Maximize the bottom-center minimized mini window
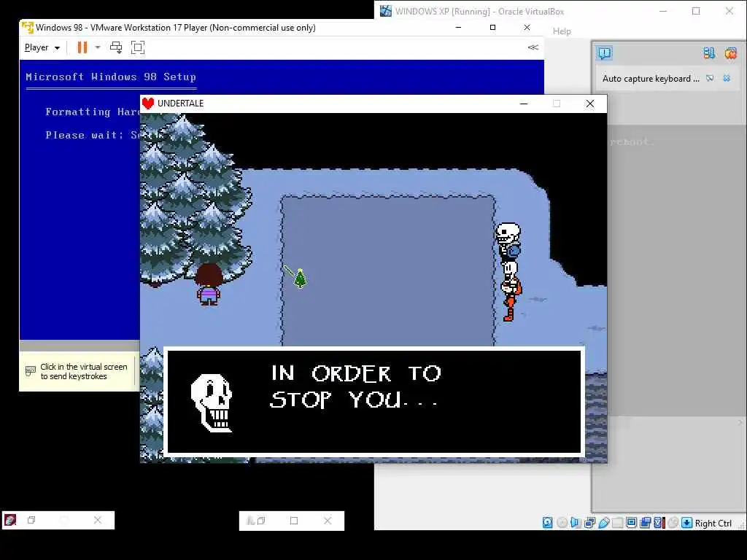Image resolution: width=747 pixels, height=560 pixels. click(x=294, y=521)
